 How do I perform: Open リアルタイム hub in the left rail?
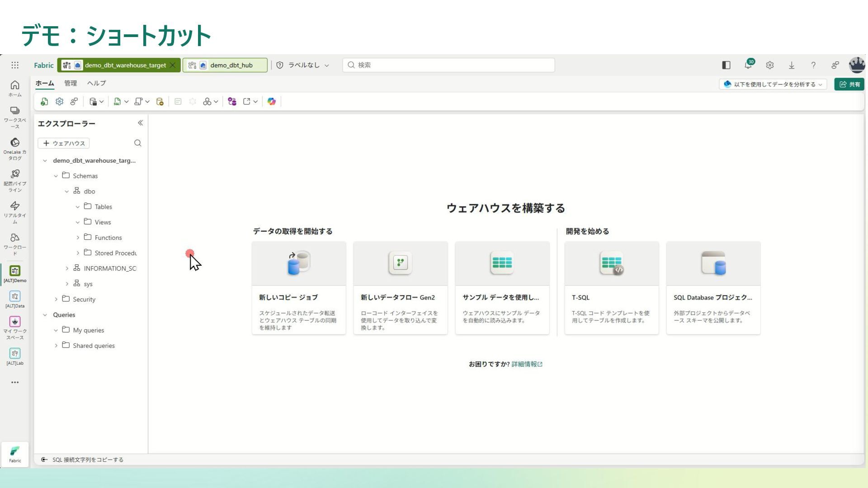click(x=15, y=212)
